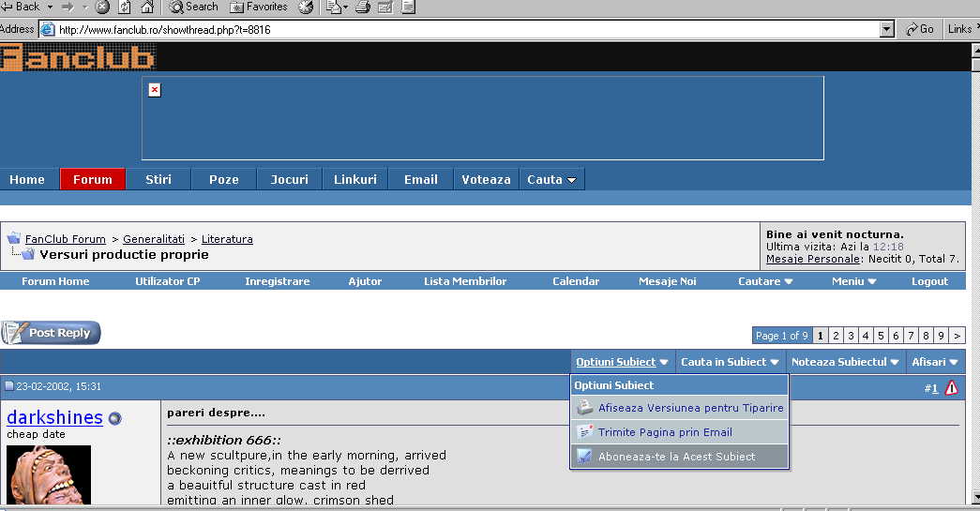Click the FanClub Forum folder icon
980x511 pixels.
[14, 238]
